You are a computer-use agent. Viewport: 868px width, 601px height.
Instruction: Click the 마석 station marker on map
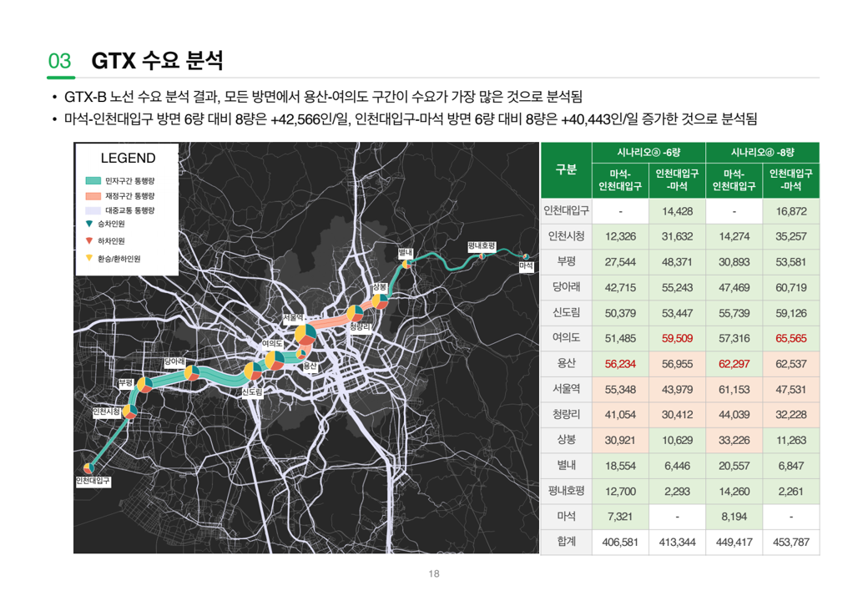click(x=526, y=256)
